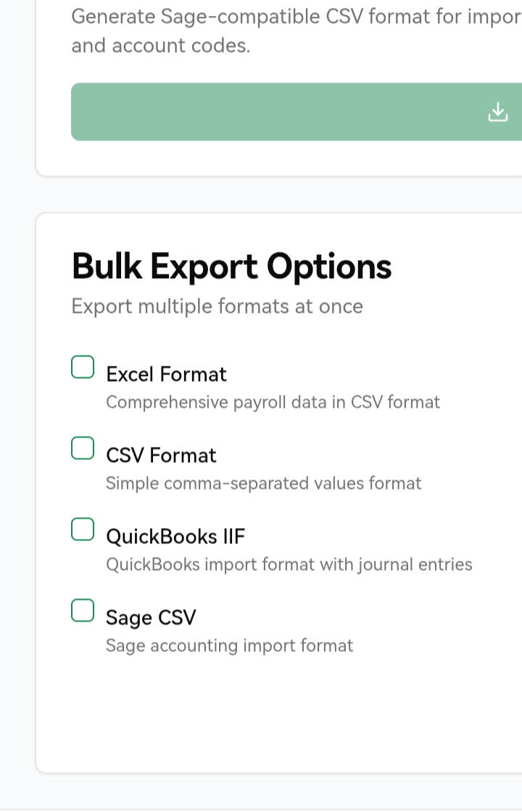Enable the Excel Format checkbox
This screenshot has height=812, width=522.
(83, 367)
